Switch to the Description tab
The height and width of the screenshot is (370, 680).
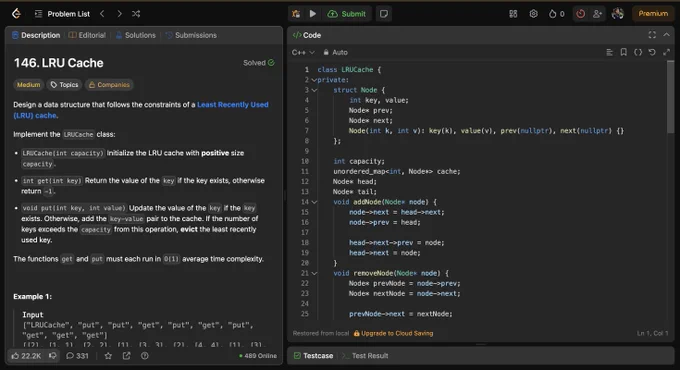pos(36,35)
